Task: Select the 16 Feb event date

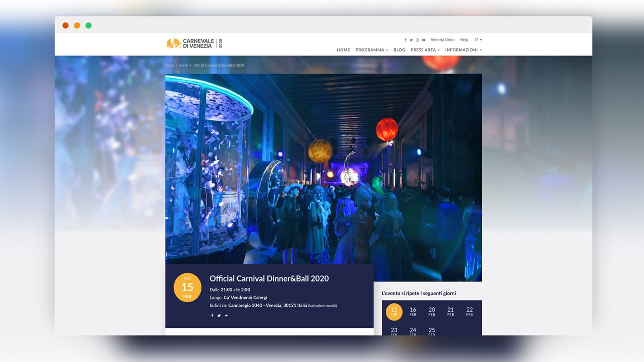Action: (x=413, y=311)
